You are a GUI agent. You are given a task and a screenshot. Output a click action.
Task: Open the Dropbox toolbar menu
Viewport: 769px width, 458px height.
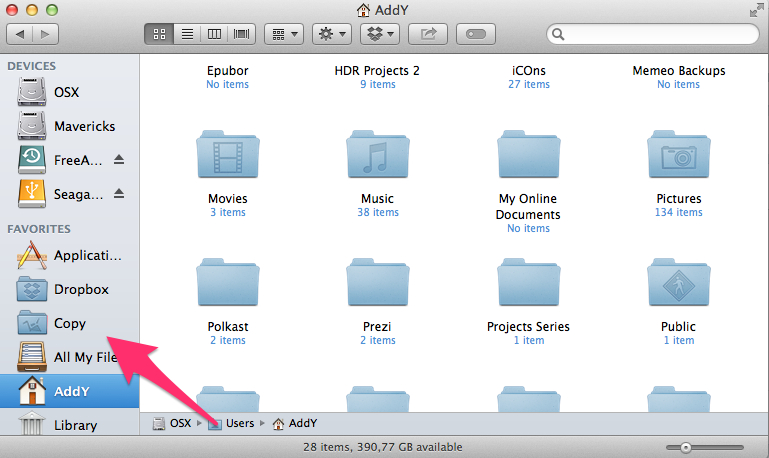click(380, 34)
